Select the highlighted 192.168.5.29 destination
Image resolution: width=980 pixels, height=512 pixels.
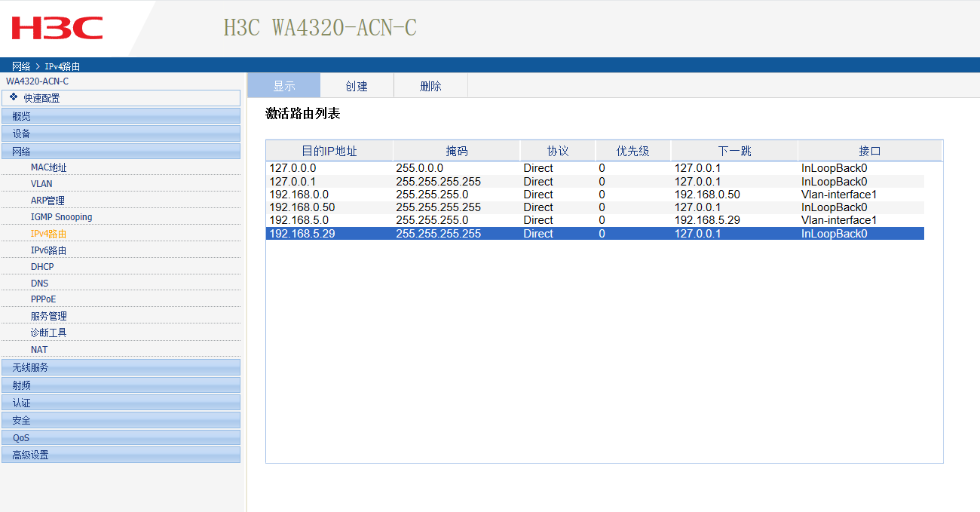[302, 234]
